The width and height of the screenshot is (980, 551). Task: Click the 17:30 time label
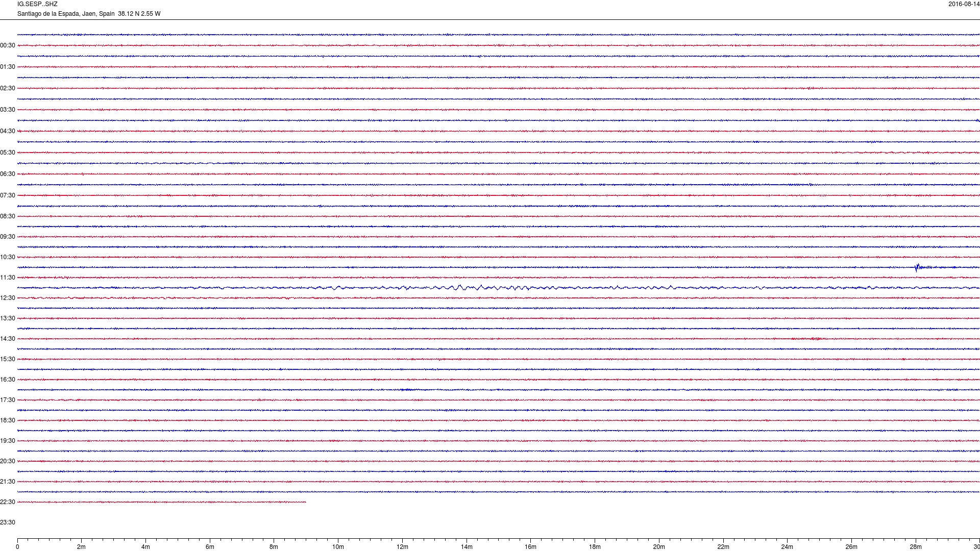(x=8, y=400)
